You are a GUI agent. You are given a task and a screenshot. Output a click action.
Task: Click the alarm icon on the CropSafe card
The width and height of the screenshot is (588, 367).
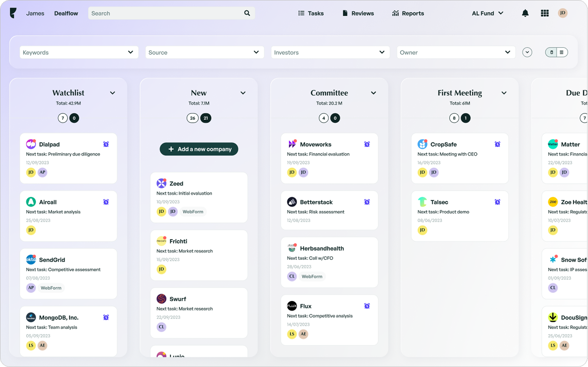click(498, 144)
